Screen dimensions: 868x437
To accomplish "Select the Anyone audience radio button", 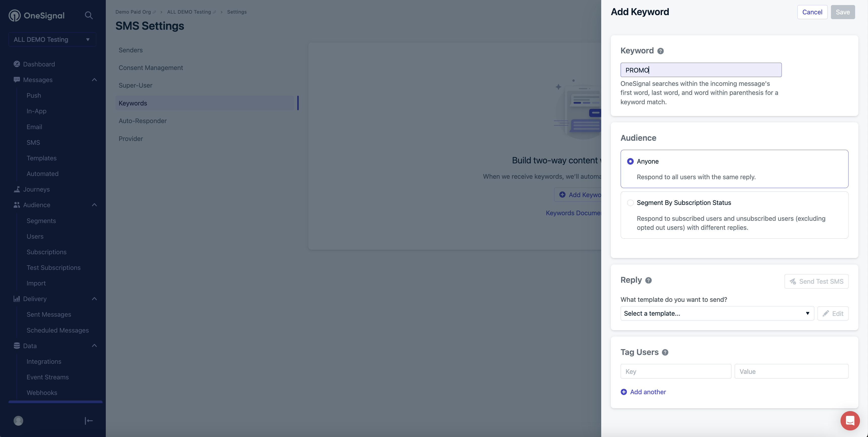I will (x=630, y=162).
